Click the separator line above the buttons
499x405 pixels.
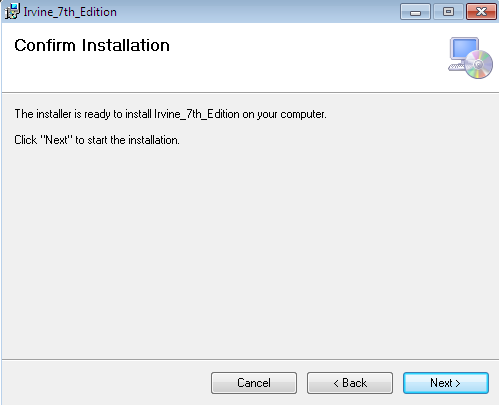point(250,359)
